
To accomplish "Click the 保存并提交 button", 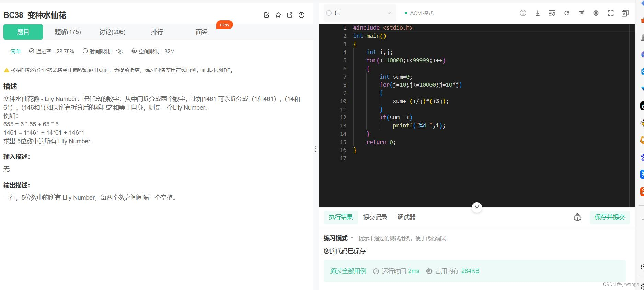I will 610,217.
